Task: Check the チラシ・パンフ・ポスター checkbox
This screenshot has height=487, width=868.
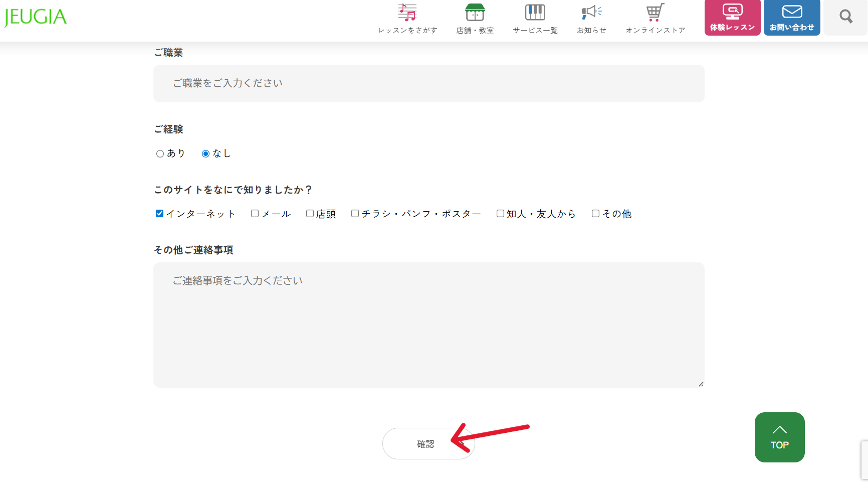Action: pos(355,214)
